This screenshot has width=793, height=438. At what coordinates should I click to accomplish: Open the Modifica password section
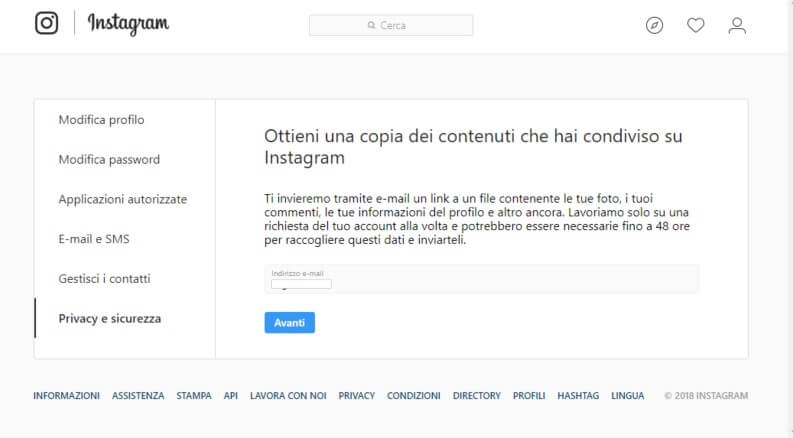pos(109,159)
